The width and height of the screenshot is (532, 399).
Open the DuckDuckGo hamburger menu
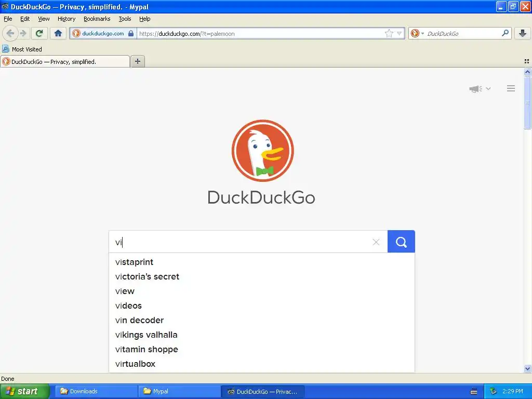click(x=511, y=88)
